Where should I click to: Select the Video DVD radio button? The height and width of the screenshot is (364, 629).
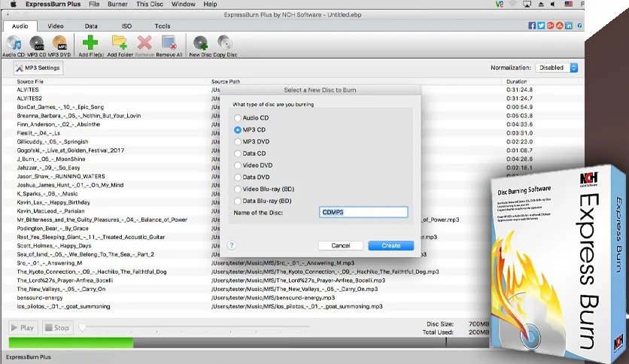point(238,165)
